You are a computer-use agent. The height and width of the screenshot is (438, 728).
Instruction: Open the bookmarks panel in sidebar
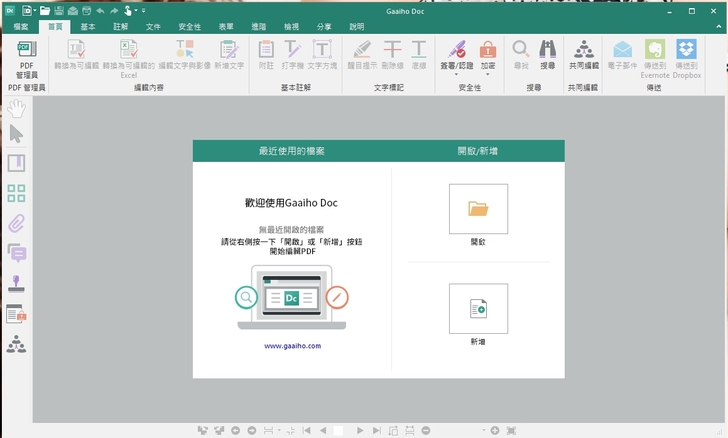point(16,164)
